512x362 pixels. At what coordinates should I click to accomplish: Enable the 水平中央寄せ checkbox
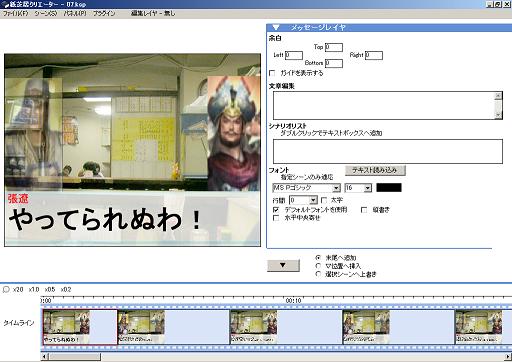(x=276, y=218)
